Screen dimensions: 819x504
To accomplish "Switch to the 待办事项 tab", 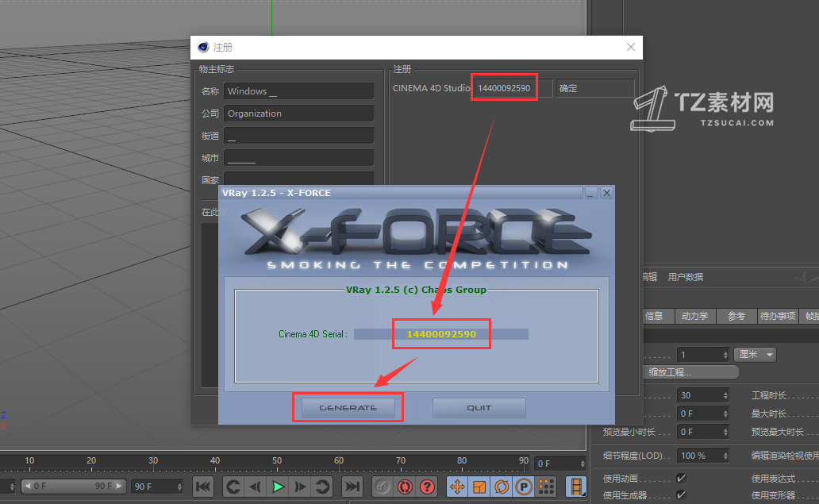I will tap(778, 316).
